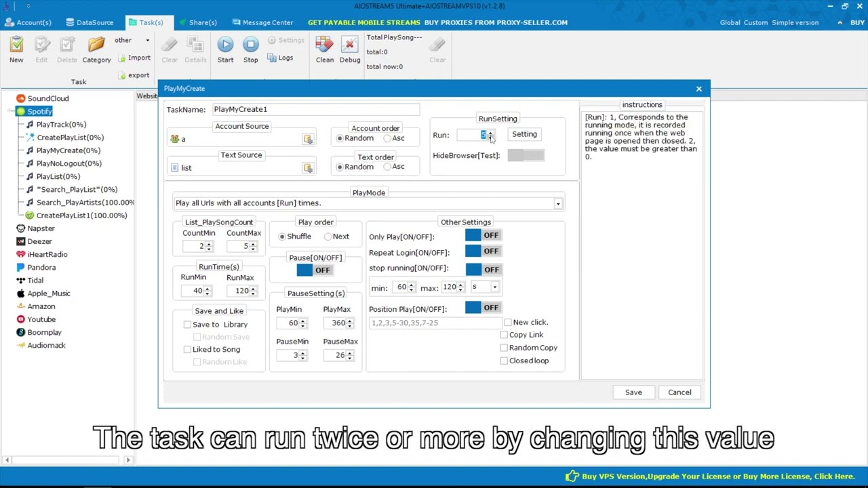The height and width of the screenshot is (488, 868).
Task: Browse Account Source with its folder icon
Action: pos(308,139)
